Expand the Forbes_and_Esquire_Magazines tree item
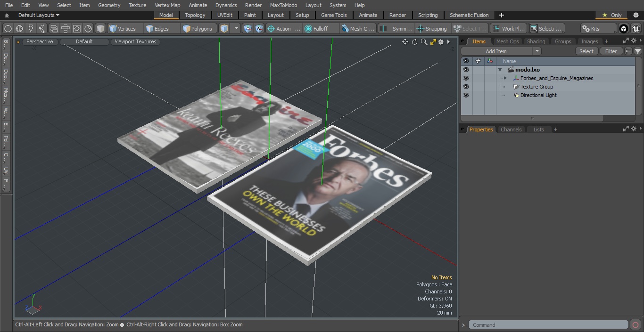Viewport: 644px width, 332px height. [505, 78]
